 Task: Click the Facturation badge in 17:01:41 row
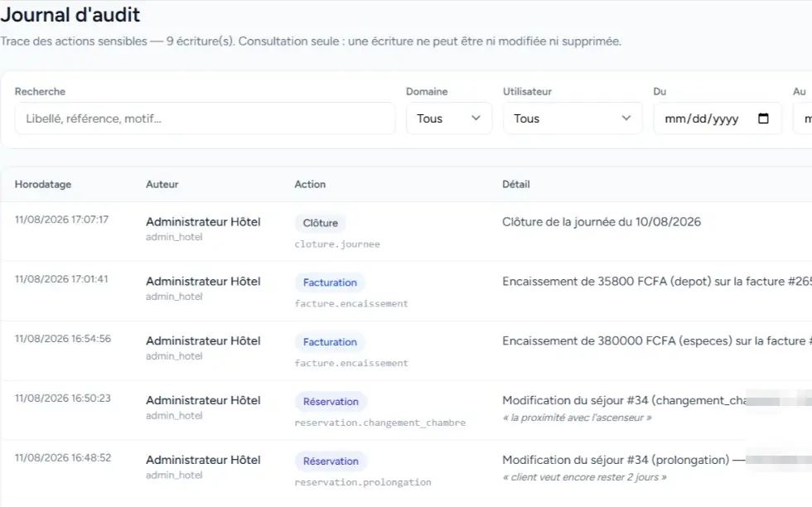[x=330, y=282]
